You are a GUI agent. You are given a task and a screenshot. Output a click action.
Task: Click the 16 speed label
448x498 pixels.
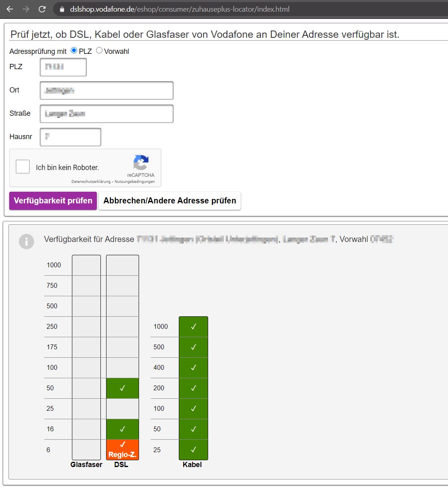click(50, 429)
